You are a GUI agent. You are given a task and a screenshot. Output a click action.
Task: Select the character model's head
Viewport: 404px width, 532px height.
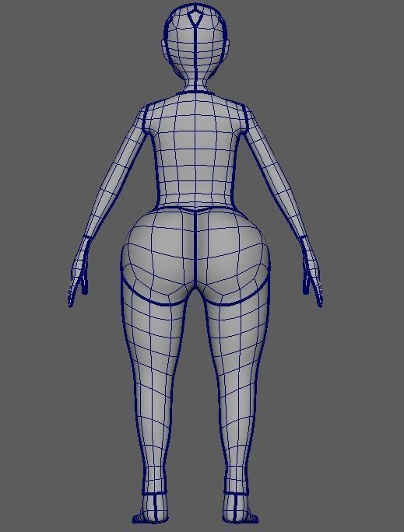point(195,44)
